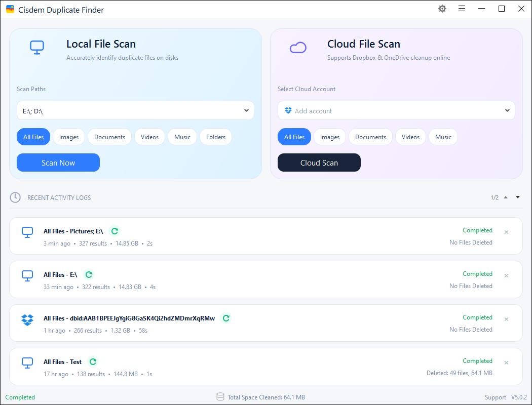Image resolution: width=532 pixels, height=405 pixels.
Task: Open the Support link
Action: 496,397
